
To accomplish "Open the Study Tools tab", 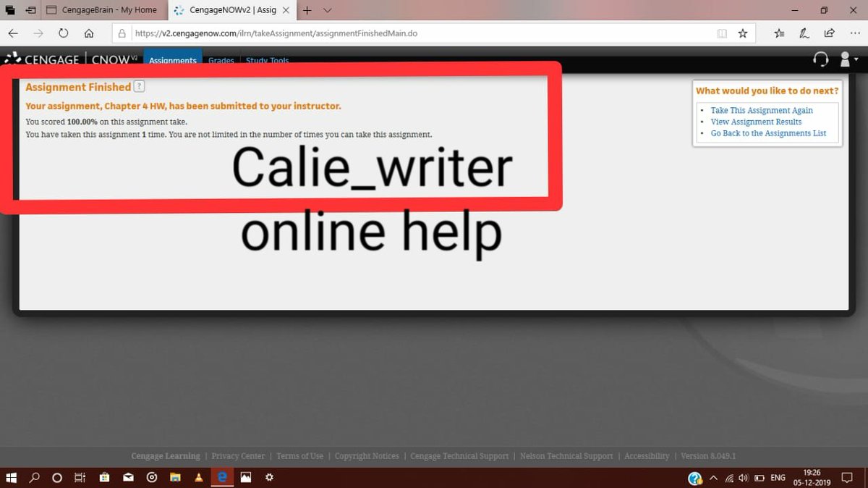I will (x=267, y=61).
